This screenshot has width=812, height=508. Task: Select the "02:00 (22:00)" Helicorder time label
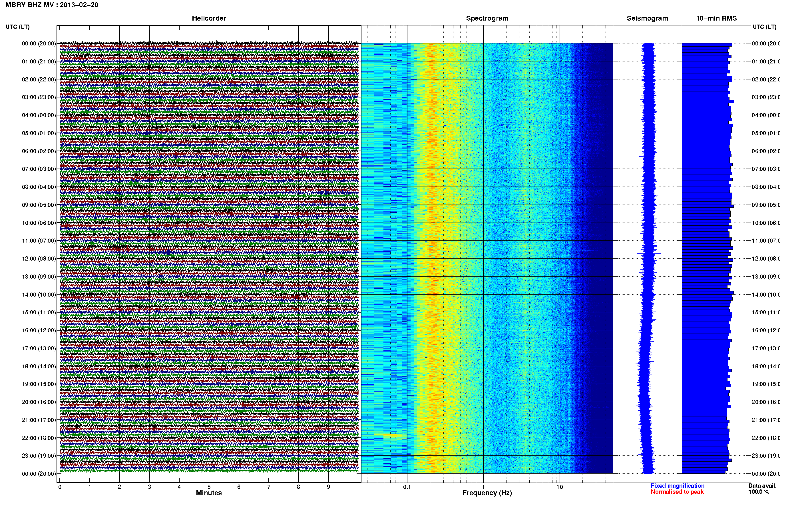click(39, 79)
